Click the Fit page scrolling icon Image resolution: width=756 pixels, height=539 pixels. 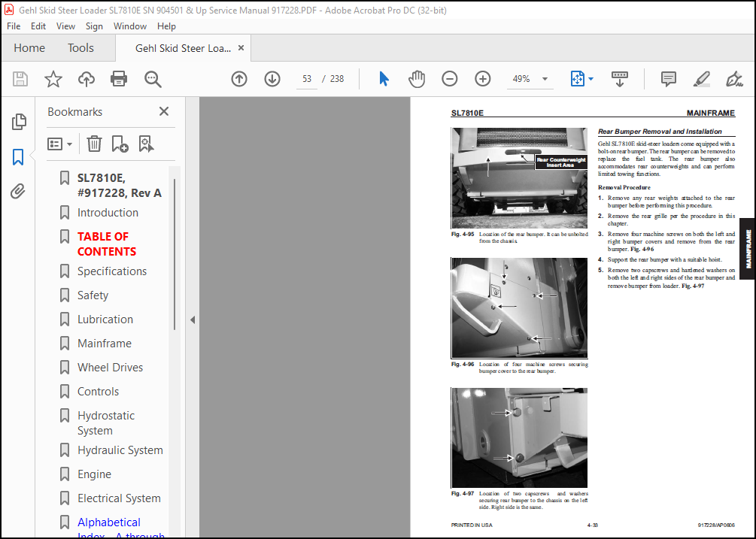(577, 78)
